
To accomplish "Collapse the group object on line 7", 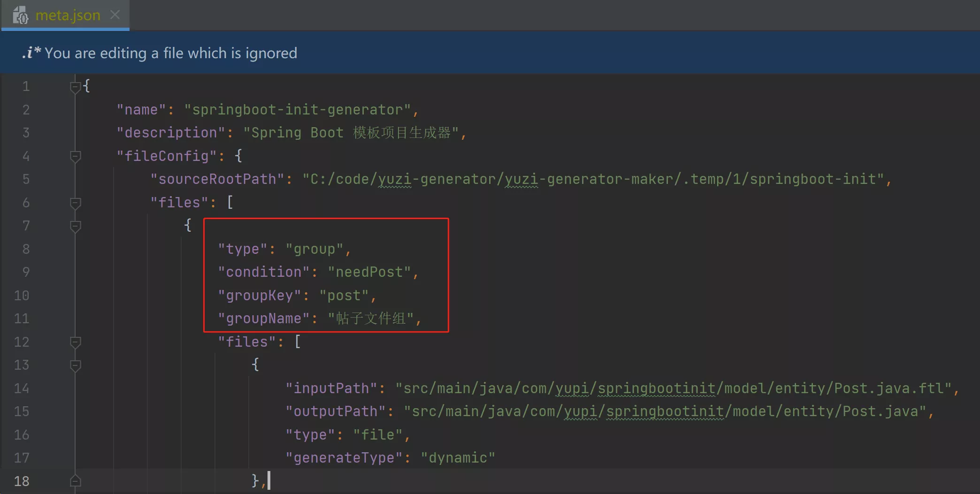I will 75,226.
